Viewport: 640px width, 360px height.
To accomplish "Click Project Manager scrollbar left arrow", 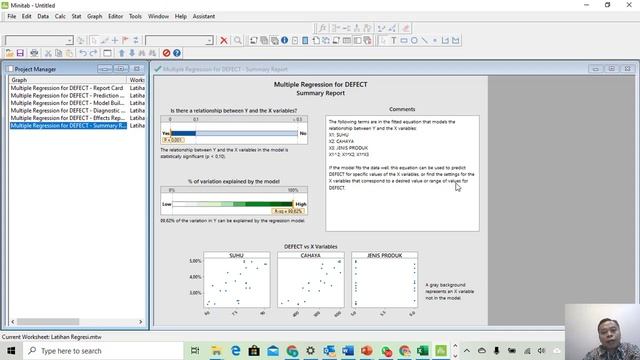I will point(13,322).
